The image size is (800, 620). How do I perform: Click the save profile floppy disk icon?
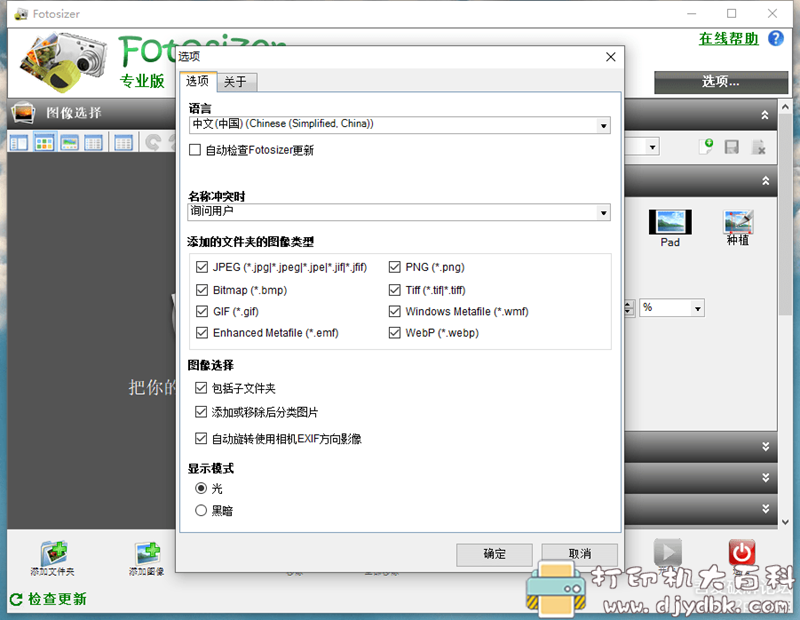[x=732, y=147]
